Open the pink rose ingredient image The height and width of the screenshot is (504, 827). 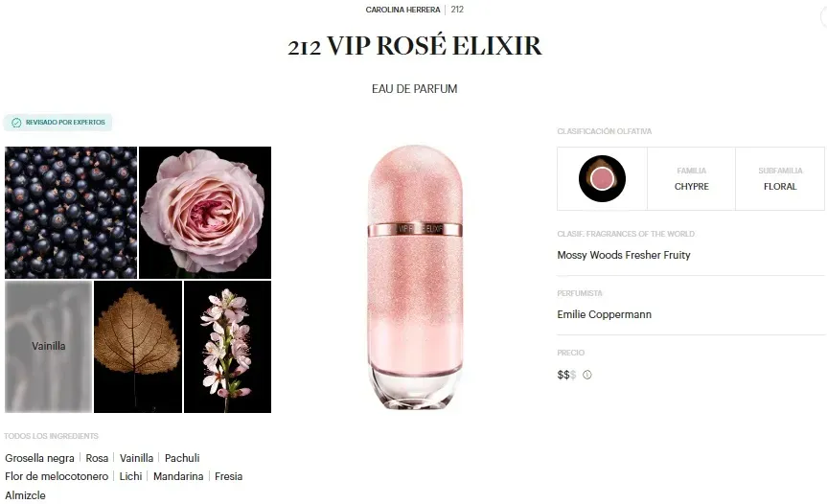[x=205, y=213]
